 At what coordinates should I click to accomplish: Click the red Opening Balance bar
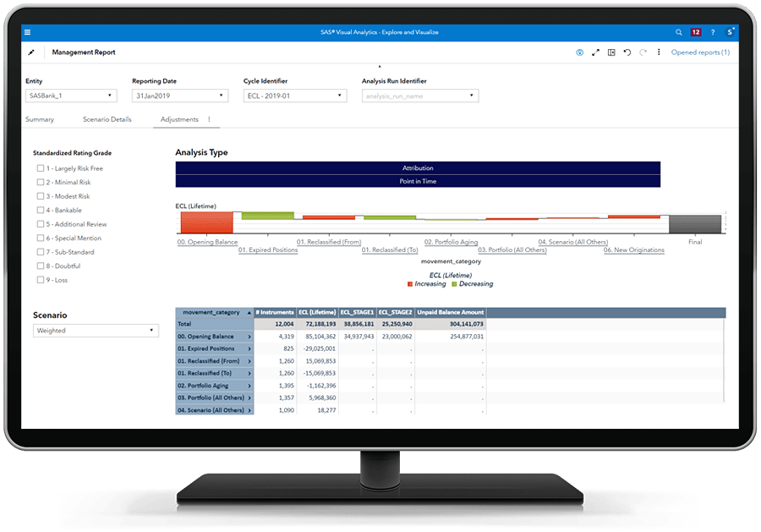click(x=207, y=222)
